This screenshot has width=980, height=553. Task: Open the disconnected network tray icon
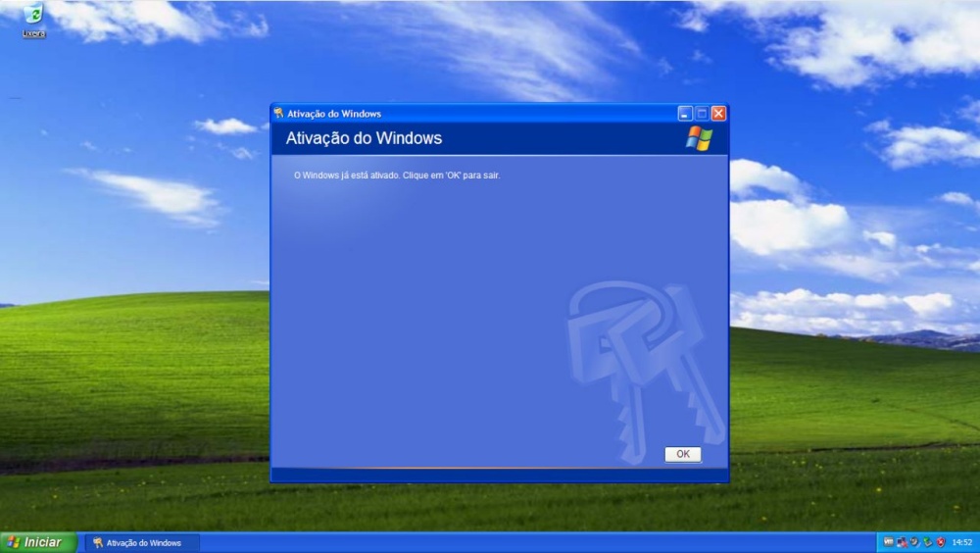pos(902,542)
